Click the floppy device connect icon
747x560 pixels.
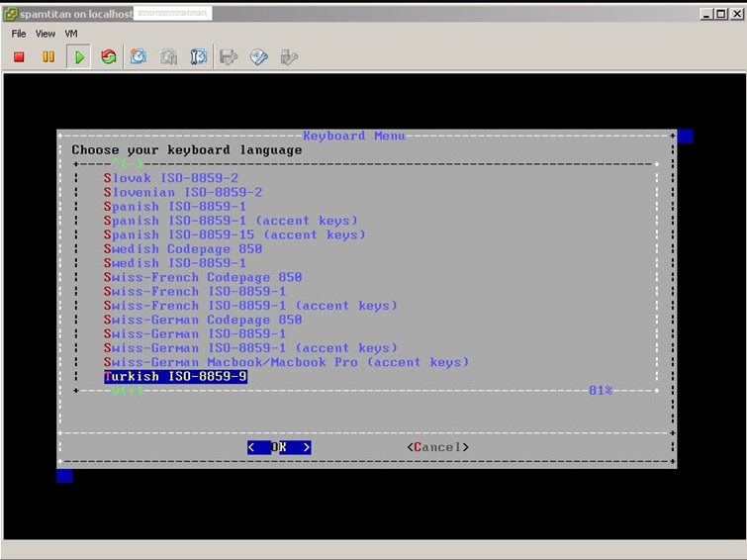pyautogui.click(x=229, y=57)
